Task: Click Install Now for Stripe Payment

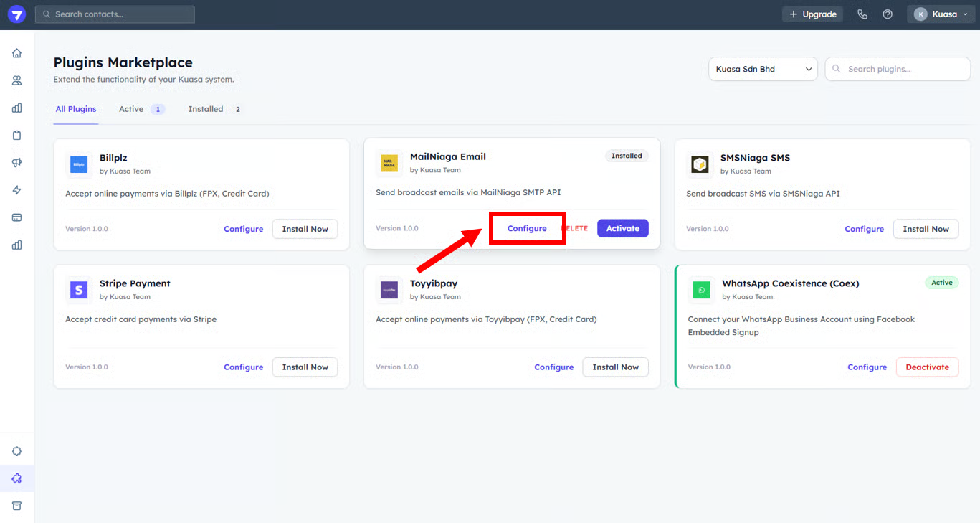Action: click(305, 367)
